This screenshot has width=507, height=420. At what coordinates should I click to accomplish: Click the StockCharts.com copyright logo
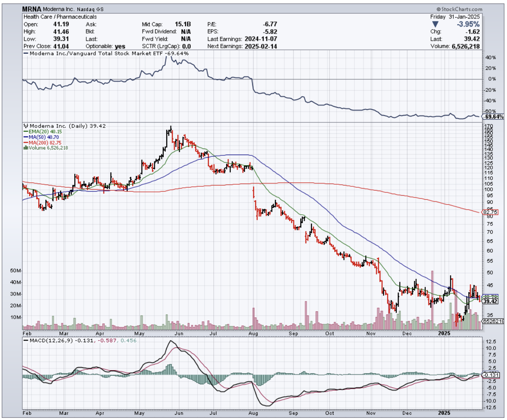pyautogui.click(x=459, y=9)
